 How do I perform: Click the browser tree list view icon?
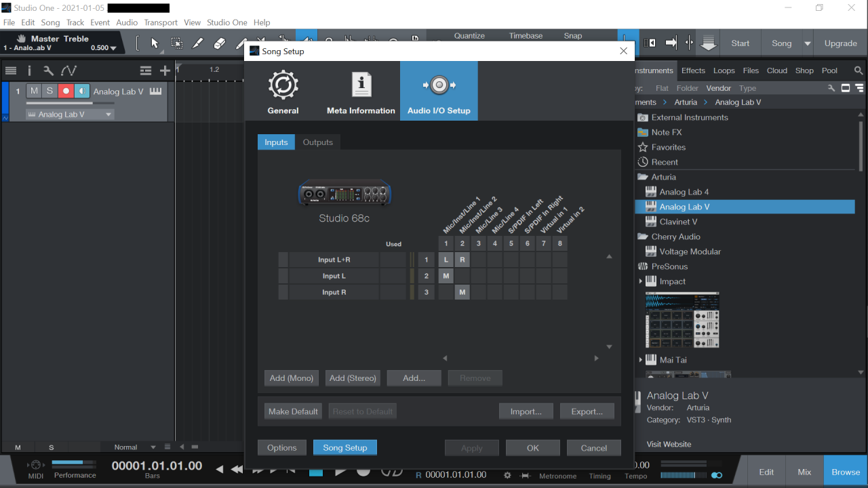(x=859, y=88)
